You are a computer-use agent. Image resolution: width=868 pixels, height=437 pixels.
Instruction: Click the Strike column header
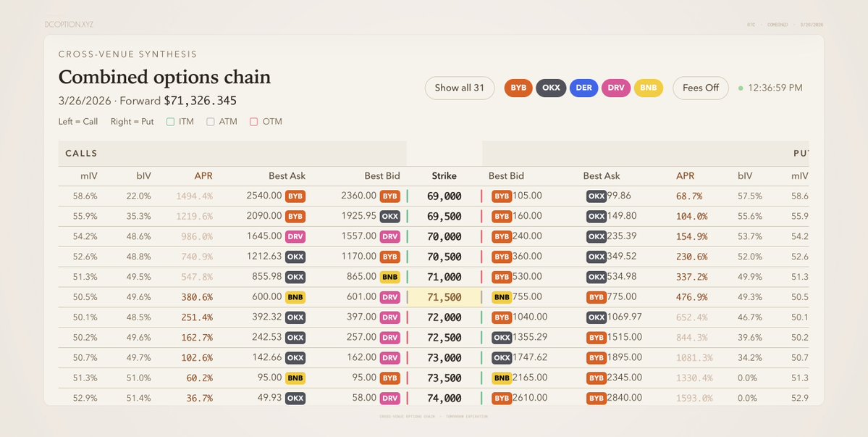coord(444,176)
